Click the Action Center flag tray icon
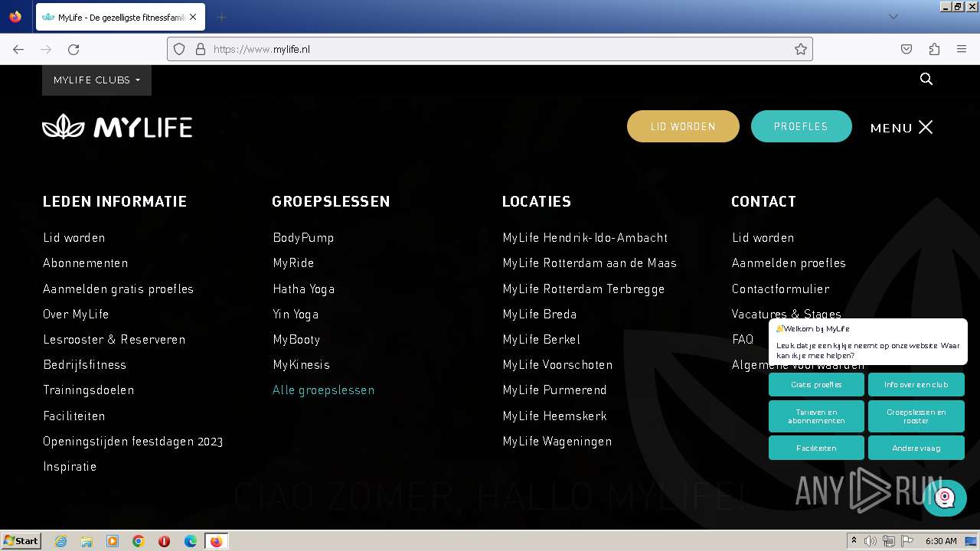Viewport: 980px width, 551px height. click(x=907, y=541)
